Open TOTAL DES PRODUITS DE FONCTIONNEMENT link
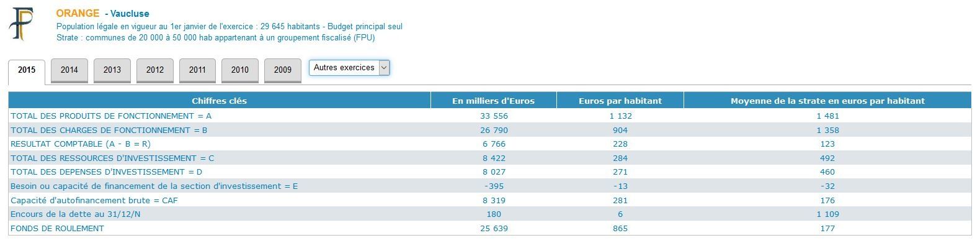Image resolution: width=980 pixels, height=243 pixels. tap(111, 116)
